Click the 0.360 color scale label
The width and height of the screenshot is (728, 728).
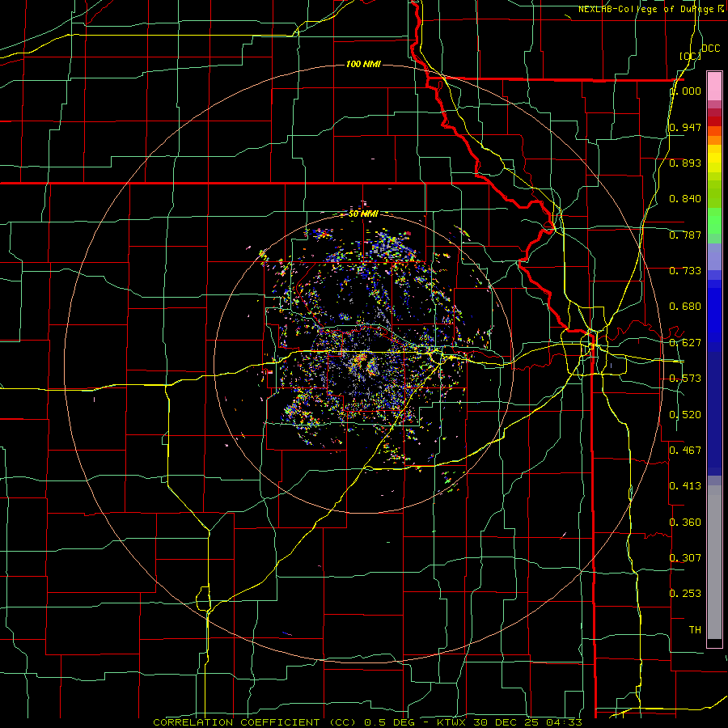[685, 523]
